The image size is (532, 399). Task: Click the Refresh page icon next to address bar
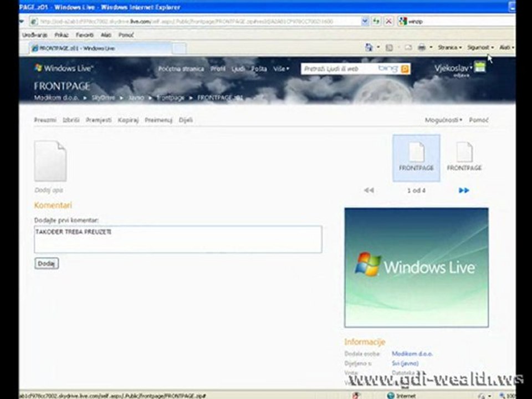tap(376, 22)
